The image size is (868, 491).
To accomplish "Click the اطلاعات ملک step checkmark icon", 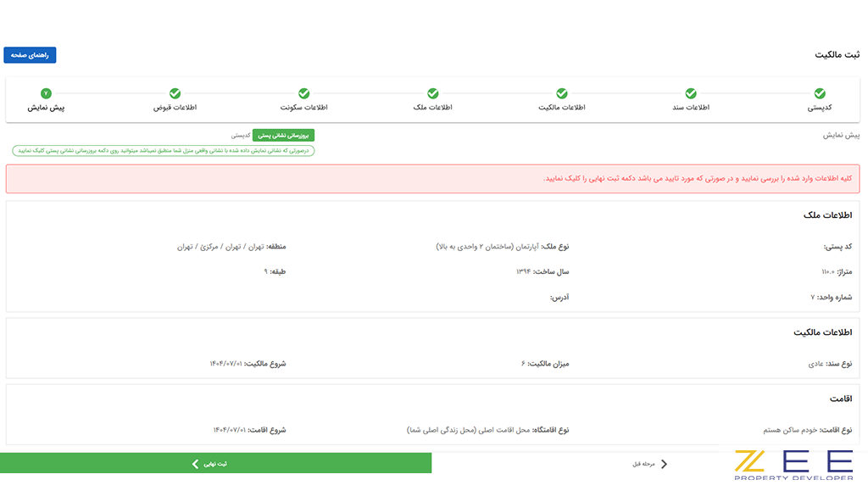I will coord(432,93).
